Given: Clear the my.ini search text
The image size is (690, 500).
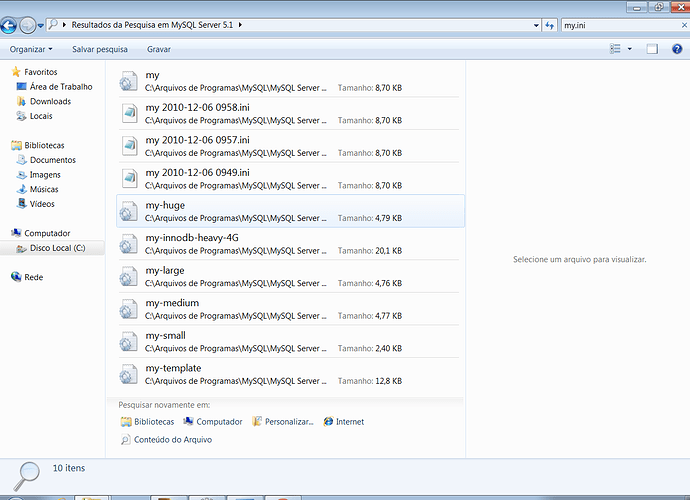Looking at the screenshot, I should point(684,26).
